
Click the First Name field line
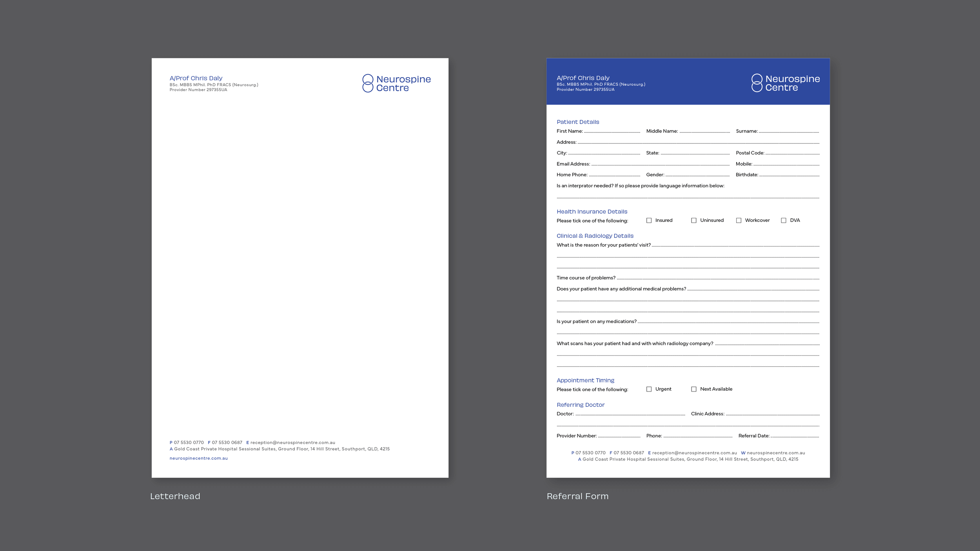[612, 132]
